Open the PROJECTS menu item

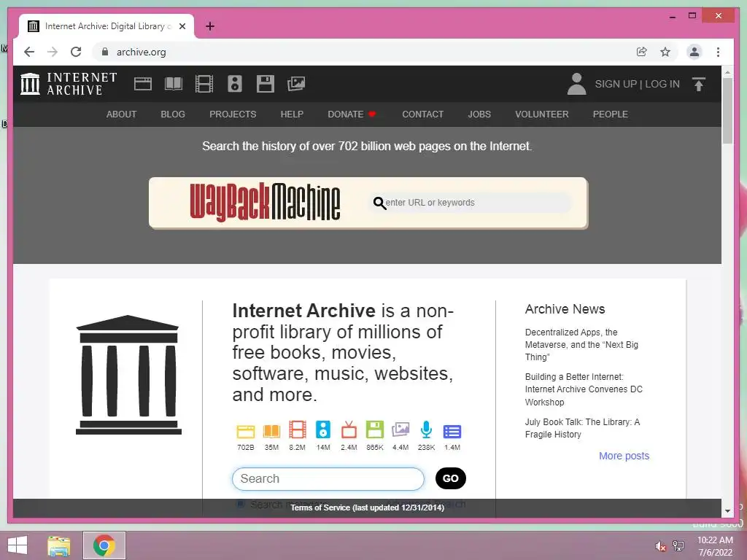[233, 114]
